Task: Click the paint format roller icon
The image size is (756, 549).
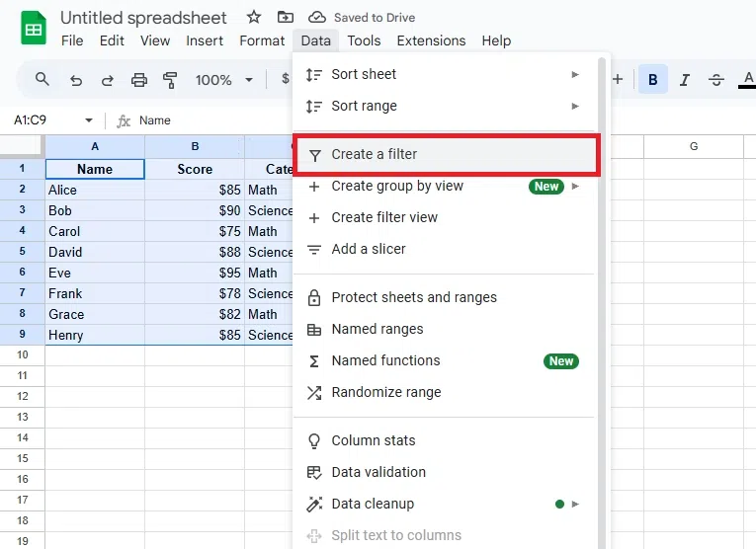Action: tap(170, 80)
